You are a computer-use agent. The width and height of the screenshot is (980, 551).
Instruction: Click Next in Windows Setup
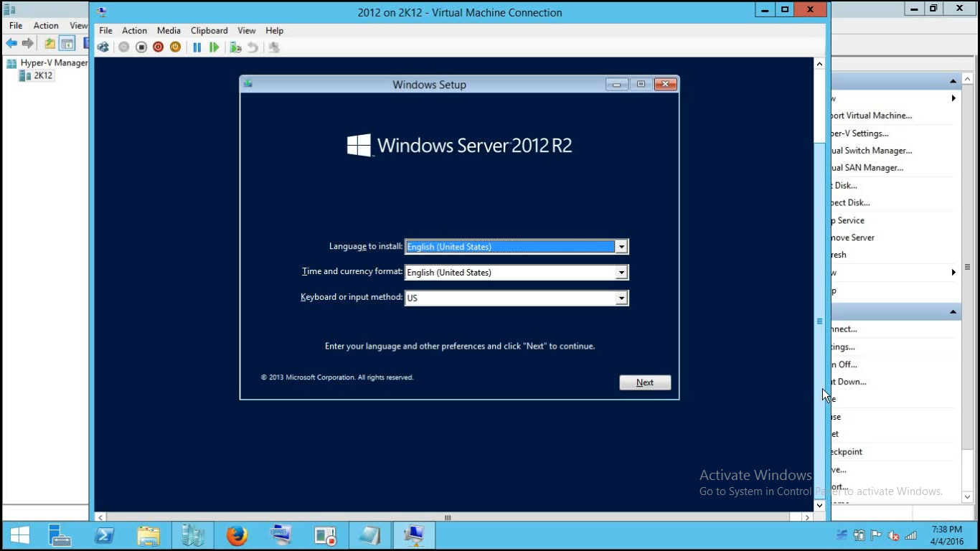point(645,382)
